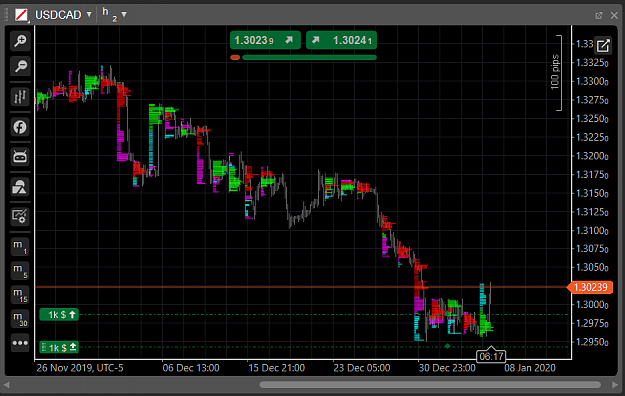Click the 1.3250 price axis label
Viewport: 625px width, 396px height.
pyautogui.click(x=592, y=119)
